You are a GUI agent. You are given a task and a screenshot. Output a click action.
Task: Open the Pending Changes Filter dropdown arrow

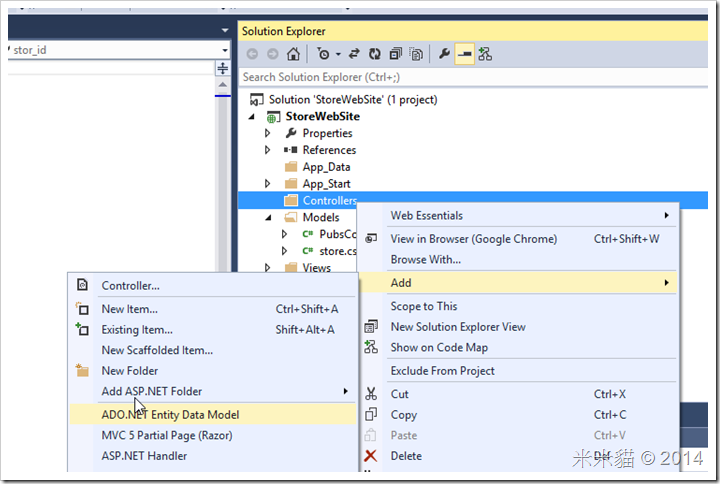tap(338, 54)
